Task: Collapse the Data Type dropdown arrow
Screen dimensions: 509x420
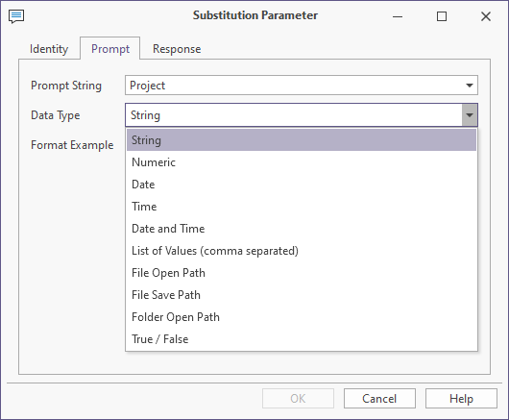Action: click(470, 115)
